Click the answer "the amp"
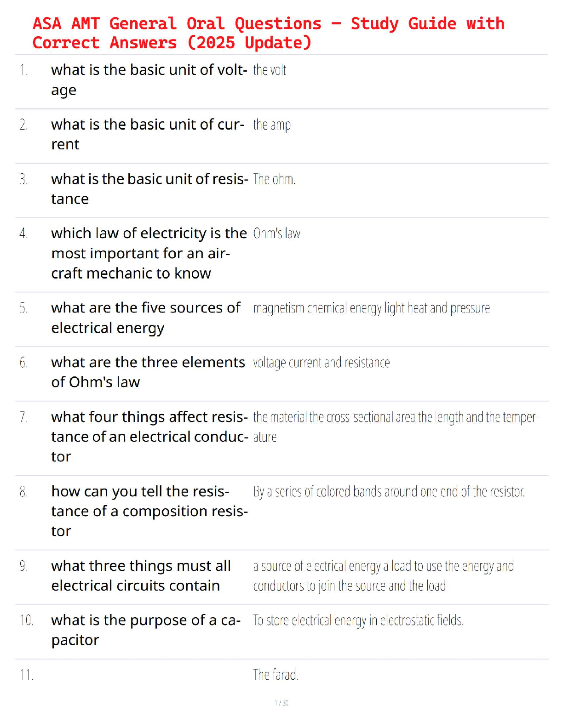 coord(272,125)
